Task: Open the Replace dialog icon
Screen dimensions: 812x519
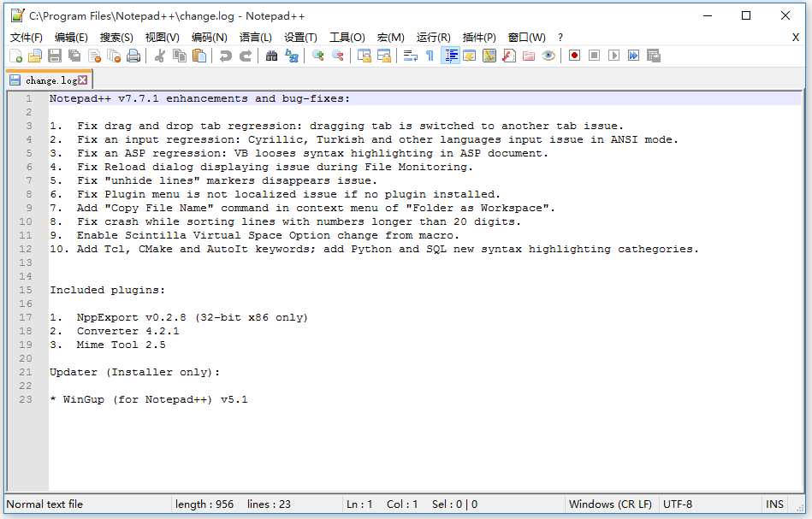Action: (292, 56)
